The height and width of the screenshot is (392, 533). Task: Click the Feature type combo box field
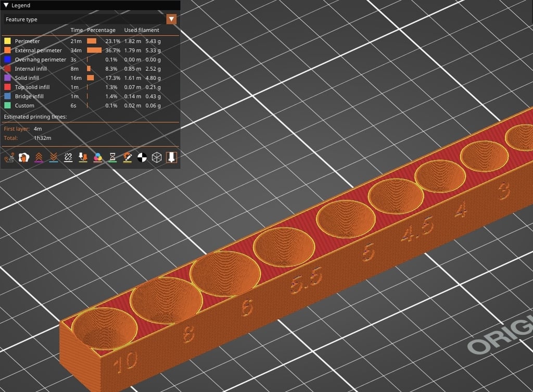84,19
